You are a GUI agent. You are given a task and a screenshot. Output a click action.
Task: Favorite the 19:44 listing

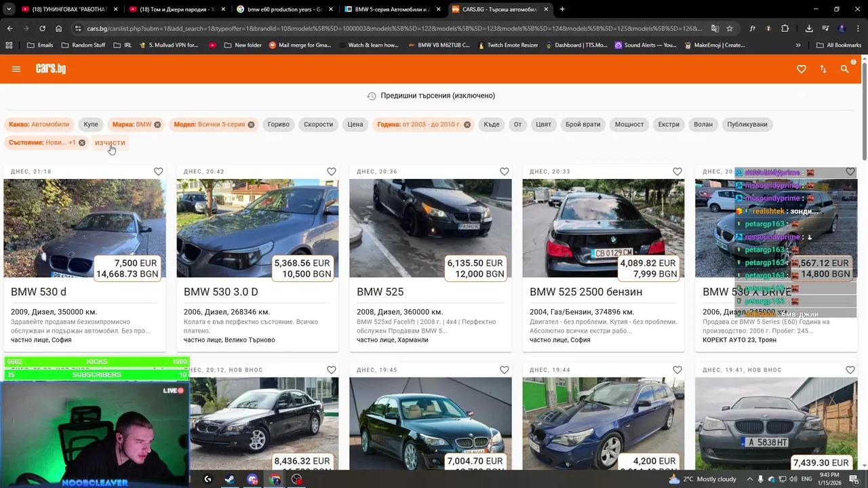tap(677, 370)
